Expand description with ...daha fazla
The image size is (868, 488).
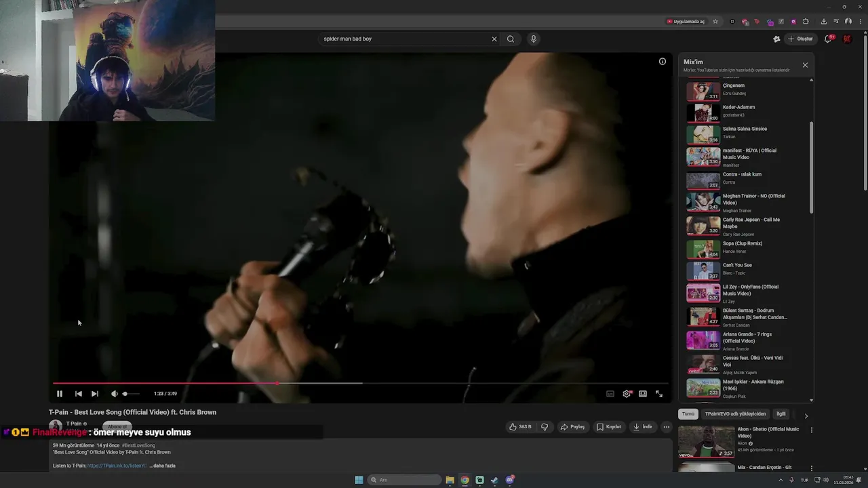click(x=163, y=466)
